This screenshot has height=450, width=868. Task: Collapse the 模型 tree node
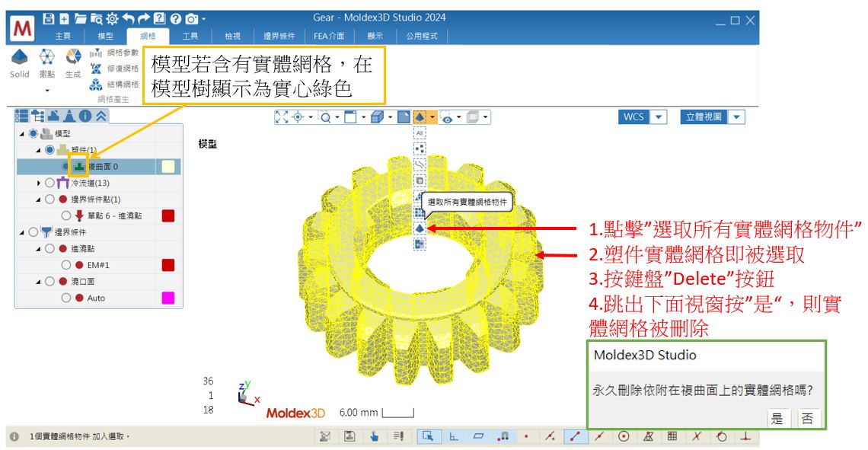pos(22,133)
